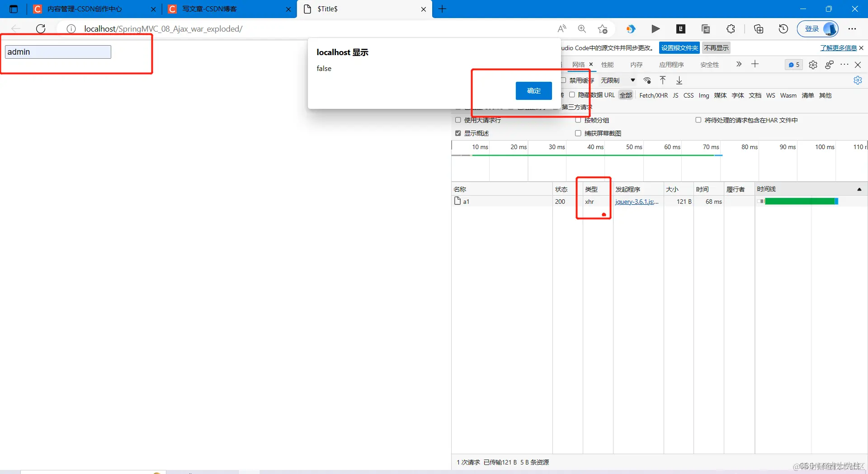
Task: Click the 登录 profile button
Action: pos(817,29)
